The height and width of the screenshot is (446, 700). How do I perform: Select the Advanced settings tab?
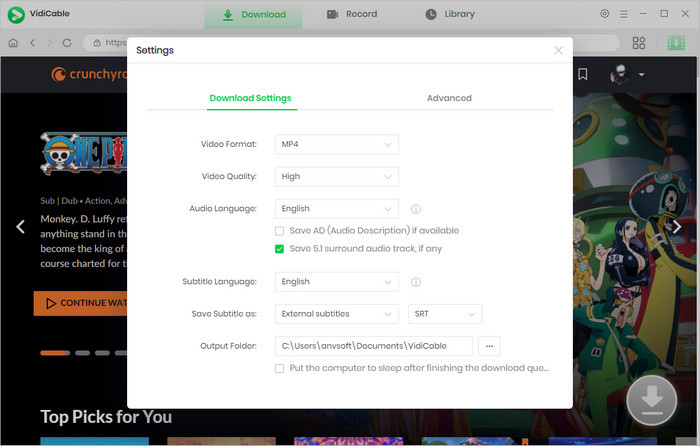pyautogui.click(x=449, y=98)
